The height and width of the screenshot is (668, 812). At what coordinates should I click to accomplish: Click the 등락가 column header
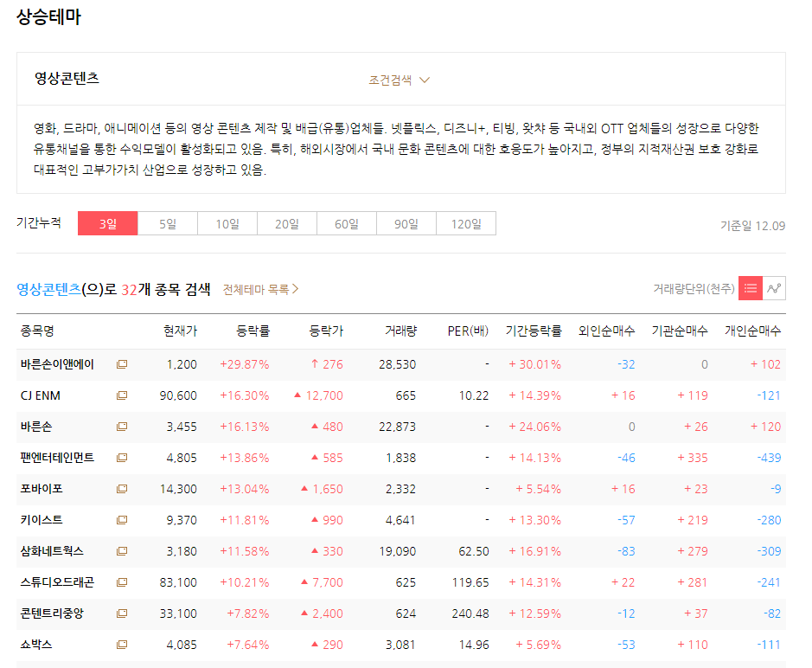pyautogui.click(x=326, y=331)
